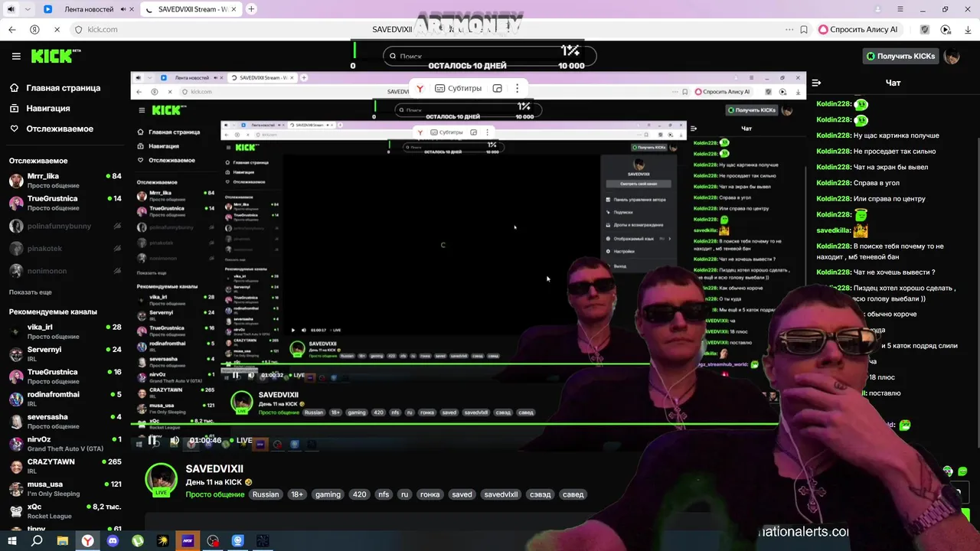Open a new browser tab
The height and width of the screenshot is (551, 980).
(x=251, y=9)
